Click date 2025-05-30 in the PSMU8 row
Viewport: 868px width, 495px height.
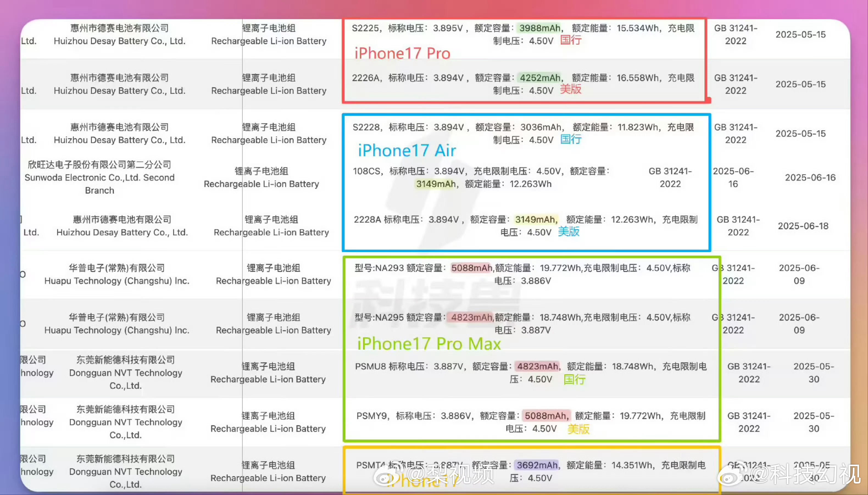[x=814, y=372]
